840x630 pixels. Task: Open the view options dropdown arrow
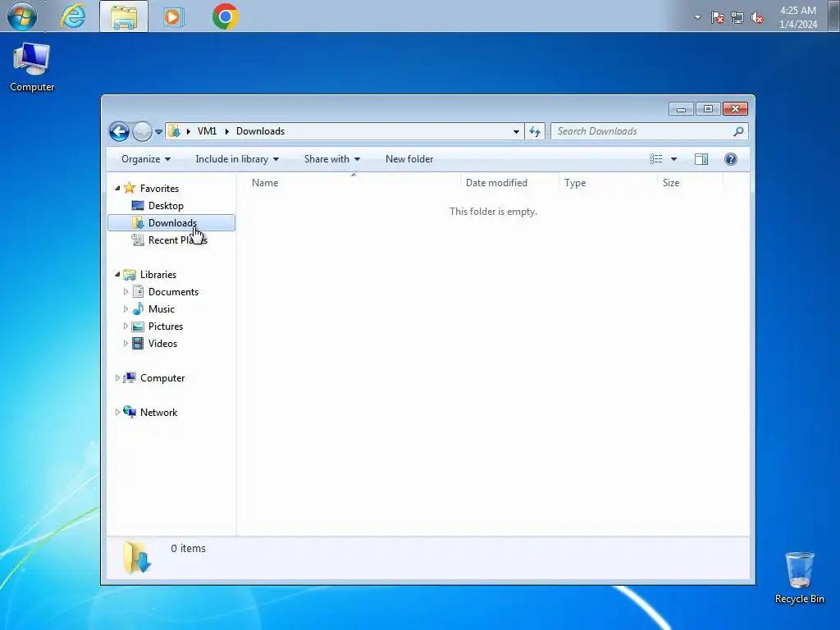pos(674,159)
